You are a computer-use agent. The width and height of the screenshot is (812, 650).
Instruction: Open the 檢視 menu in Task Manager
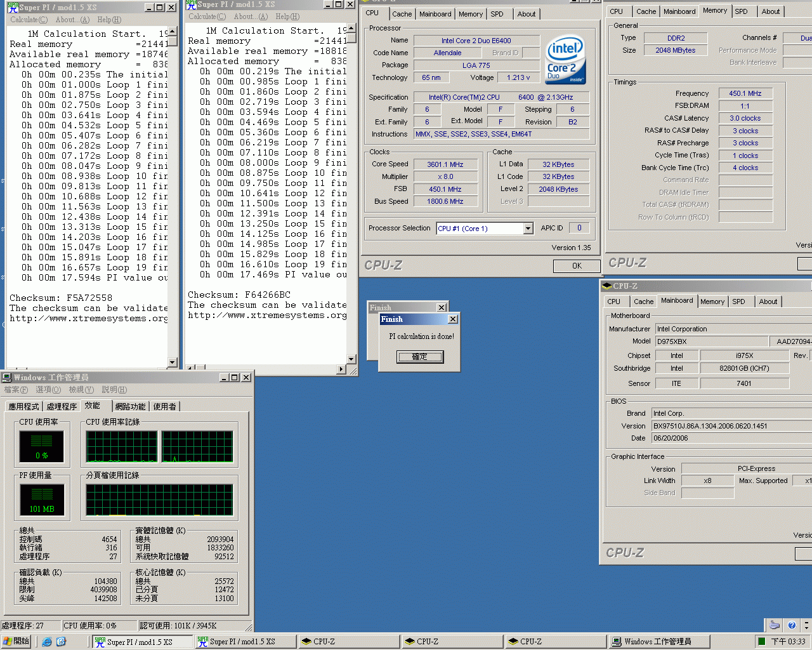(81, 390)
